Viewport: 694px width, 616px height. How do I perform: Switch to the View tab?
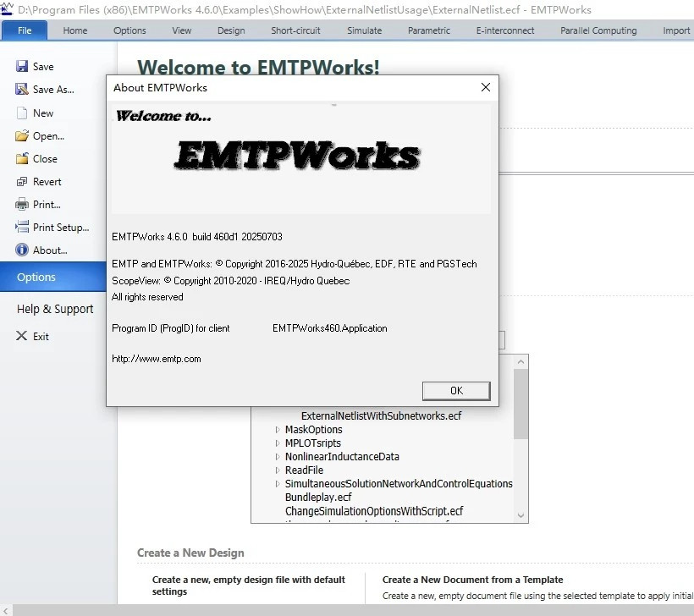pyautogui.click(x=181, y=30)
